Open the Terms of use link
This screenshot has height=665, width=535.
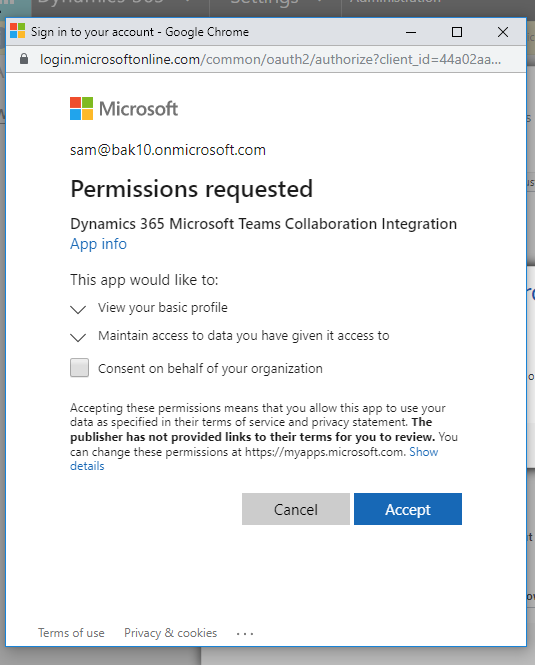[x=71, y=633]
